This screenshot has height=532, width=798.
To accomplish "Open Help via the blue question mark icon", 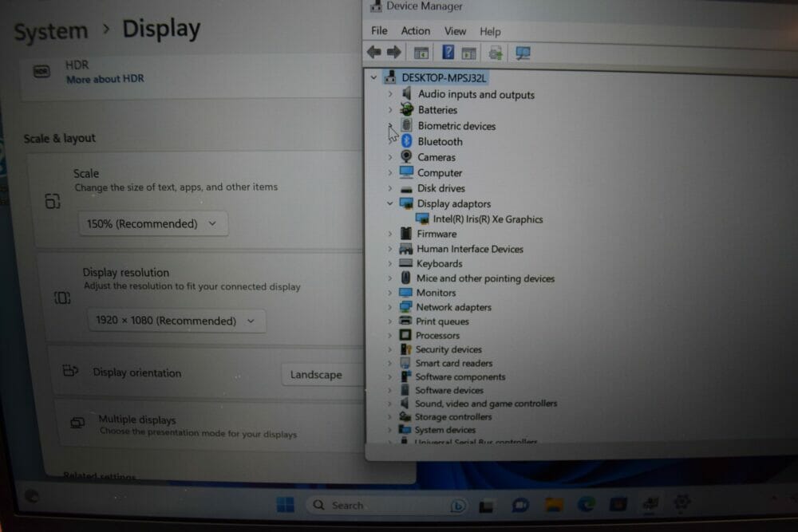I will click(448, 52).
